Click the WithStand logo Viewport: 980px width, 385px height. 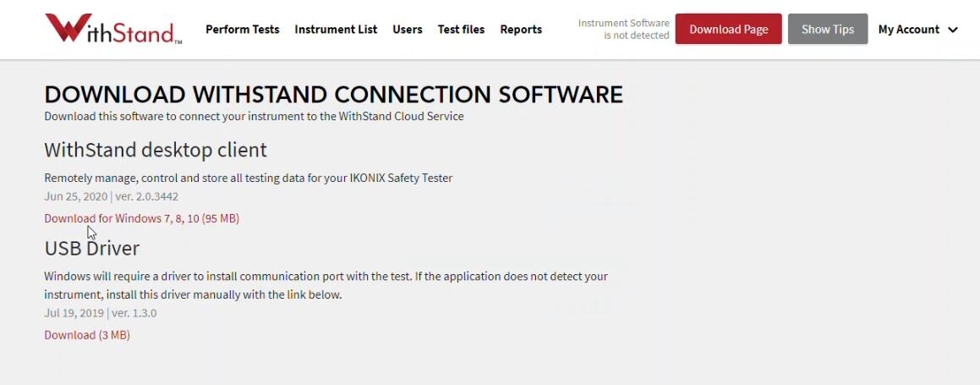click(x=113, y=30)
